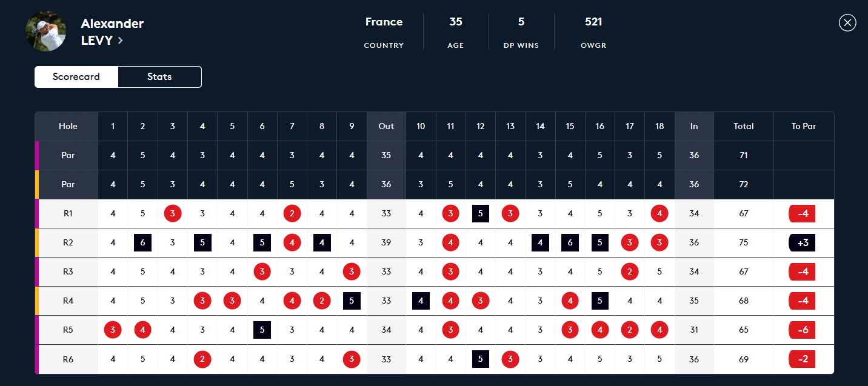Click Alexander Levy's profile photo
Image resolution: width=868 pixels, height=386 pixels.
click(x=46, y=31)
